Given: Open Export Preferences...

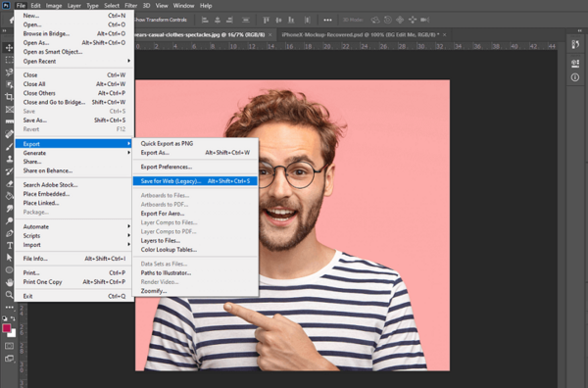Looking at the screenshot, I should click(195, 167).
